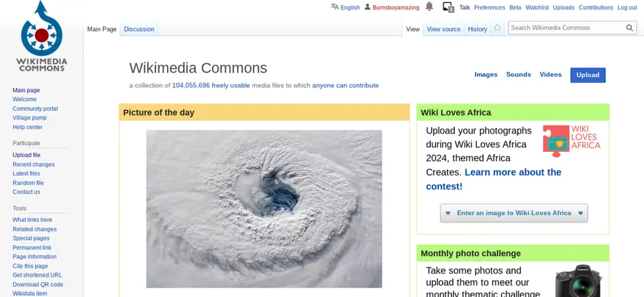Open the Sounds link
This screenshot has width=644, height=297.
coord(519,75)
